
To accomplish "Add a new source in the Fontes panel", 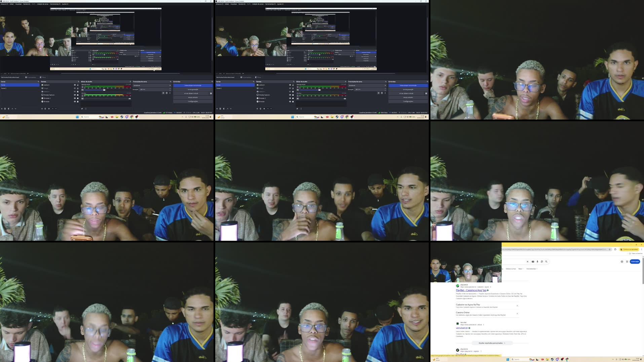I will (x=42, y=109).
